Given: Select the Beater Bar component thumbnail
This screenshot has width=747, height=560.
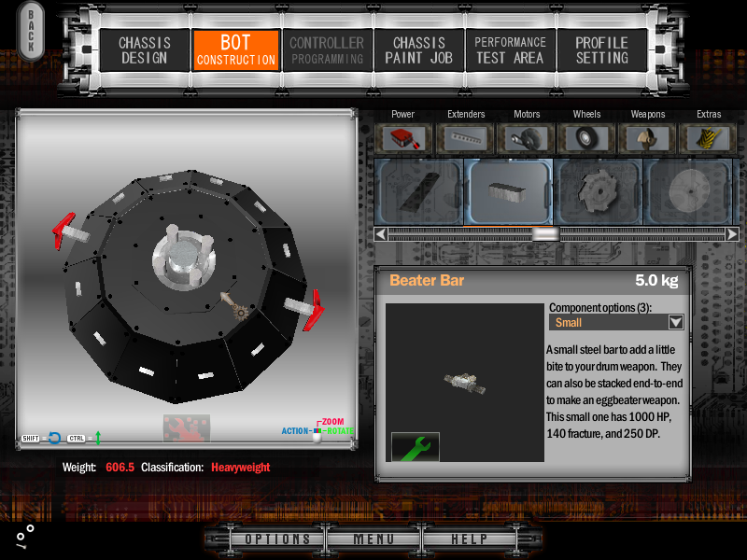Looking at the screenshot, I should pyautogui.click(x=509, y=191).
